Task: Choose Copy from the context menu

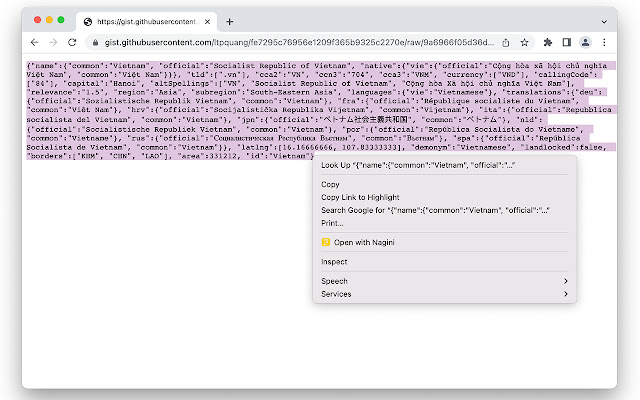Action: coord(331,184)
